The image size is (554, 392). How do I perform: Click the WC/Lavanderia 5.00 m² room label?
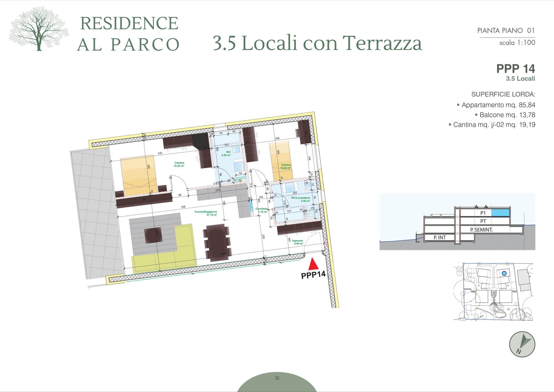click(300, 199)
